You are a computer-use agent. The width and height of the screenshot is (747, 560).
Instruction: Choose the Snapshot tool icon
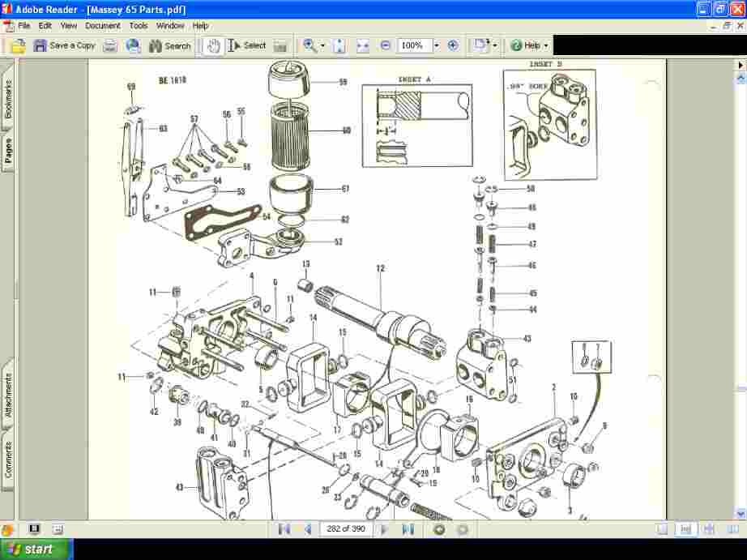coord(280,46)
